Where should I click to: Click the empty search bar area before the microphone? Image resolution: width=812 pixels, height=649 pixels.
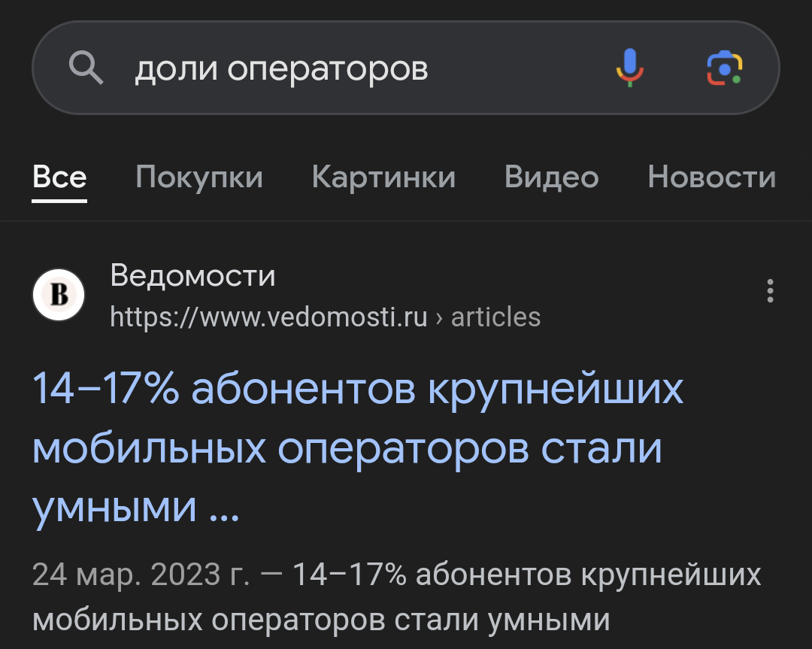point(519,68)
